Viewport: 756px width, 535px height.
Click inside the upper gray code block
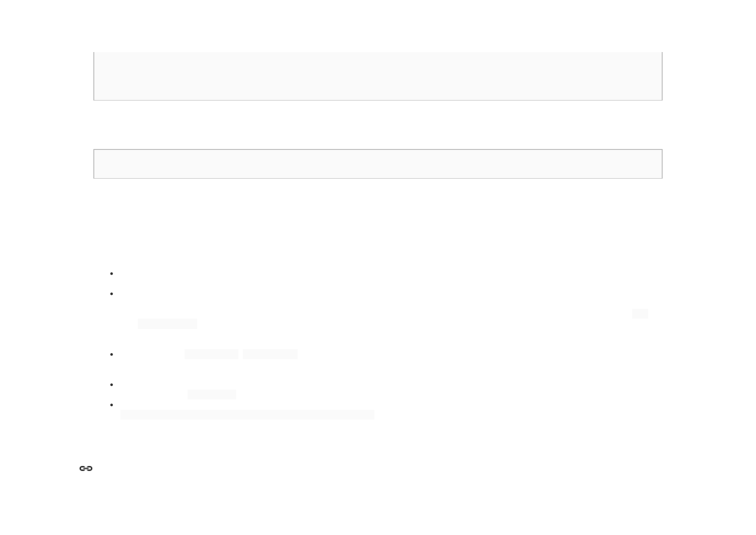[378, 76]
